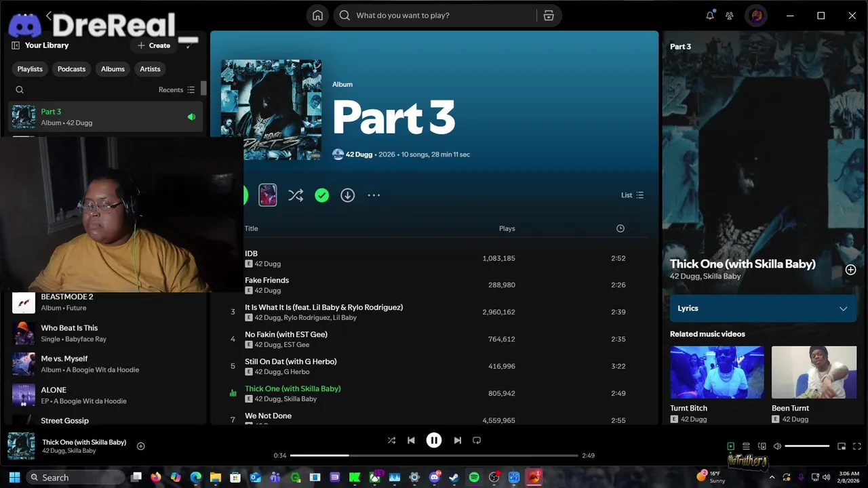Click the Windows Start button
The width and height of the screenshot is (868, 488).
pyautogui.click(x=14, y=477)
